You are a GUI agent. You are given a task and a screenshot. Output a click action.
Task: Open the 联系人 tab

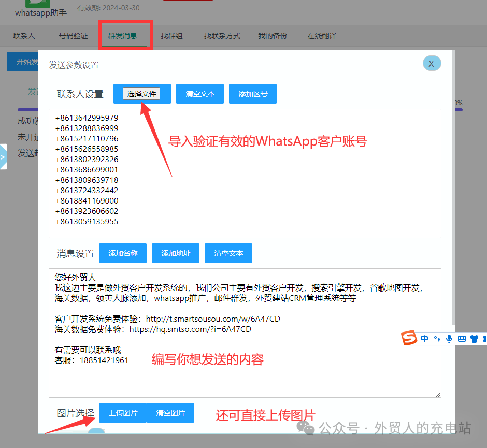tap(24, 36)
